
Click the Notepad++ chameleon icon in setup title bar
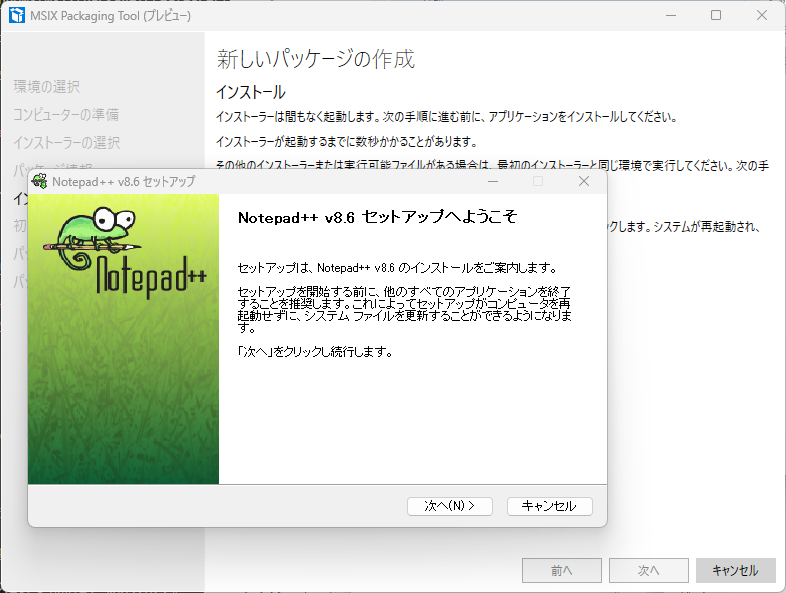(39, 181)
